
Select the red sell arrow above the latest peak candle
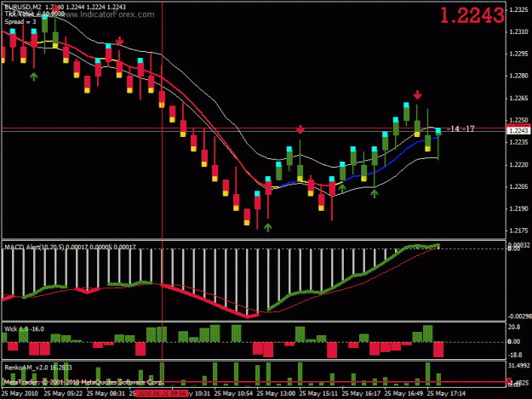point(417,94)
